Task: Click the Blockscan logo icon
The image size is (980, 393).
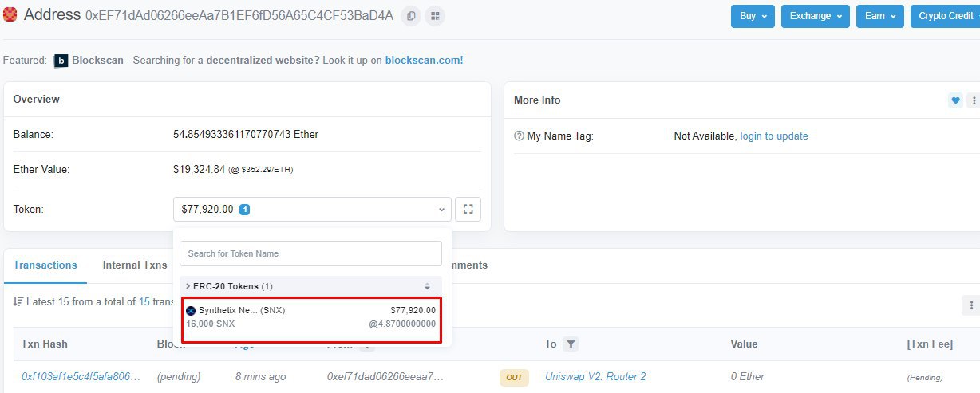Action: [x=61, y=61]
